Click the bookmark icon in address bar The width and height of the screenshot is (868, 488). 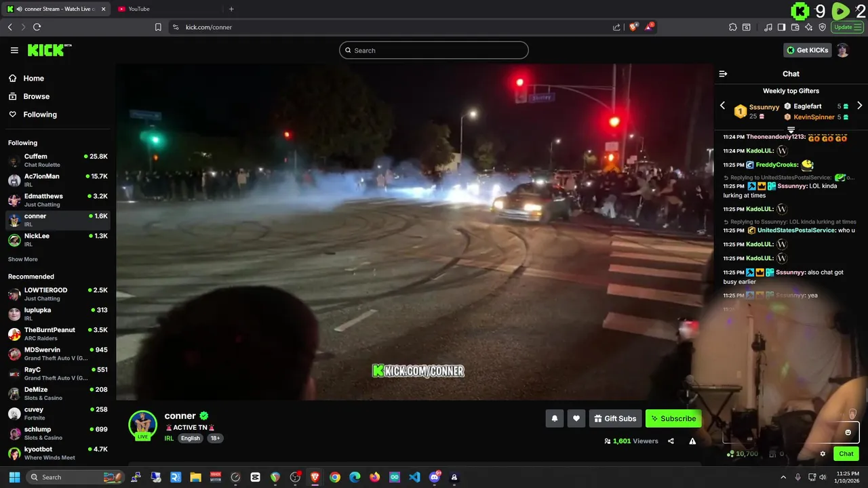158,27
